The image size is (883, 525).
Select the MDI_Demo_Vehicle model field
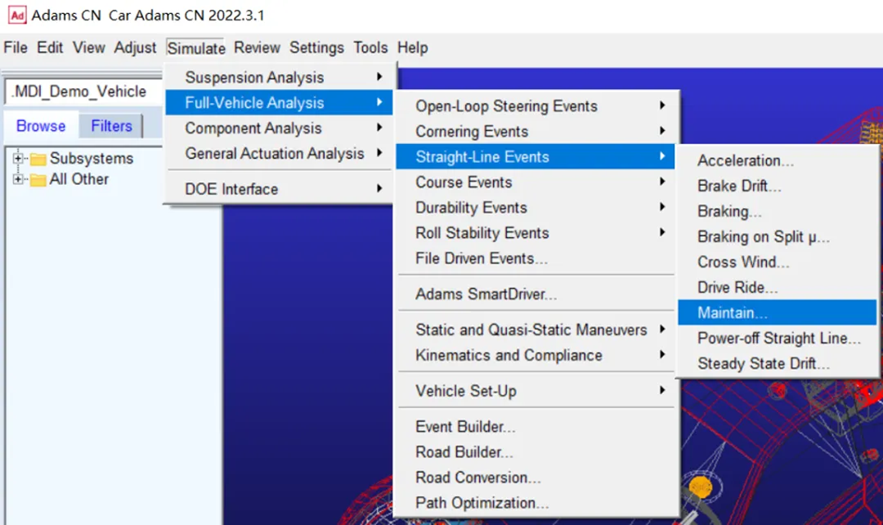click(83, 91)
